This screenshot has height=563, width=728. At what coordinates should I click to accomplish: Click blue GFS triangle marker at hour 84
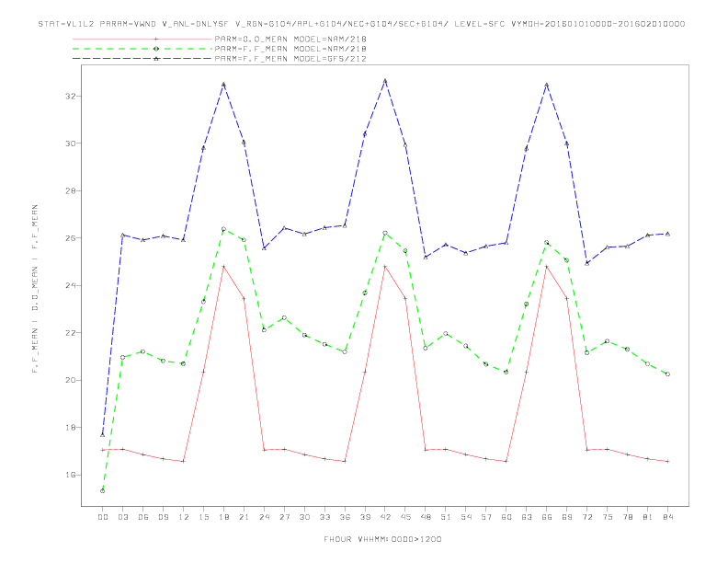click(667, 234)
